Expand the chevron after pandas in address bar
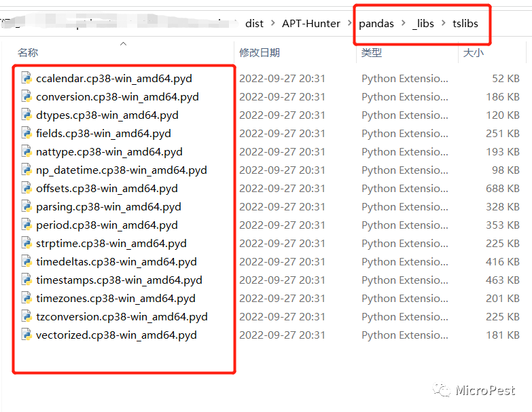This screenshot has height=412, width=532. 403,23
